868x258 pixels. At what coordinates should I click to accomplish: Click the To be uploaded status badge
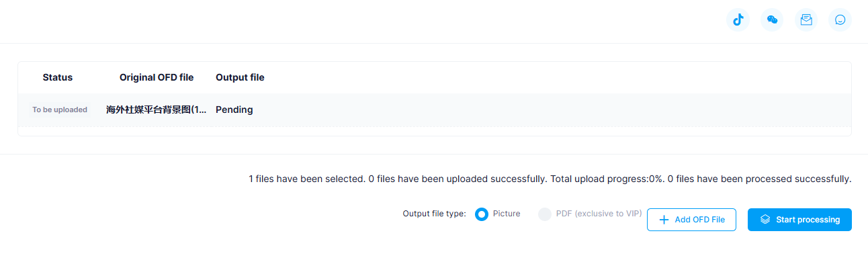(60, 110)
